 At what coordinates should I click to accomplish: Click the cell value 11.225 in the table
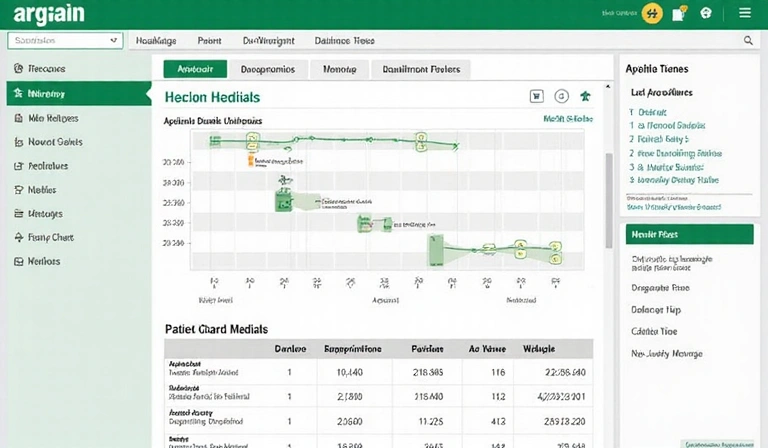(431, 421)
